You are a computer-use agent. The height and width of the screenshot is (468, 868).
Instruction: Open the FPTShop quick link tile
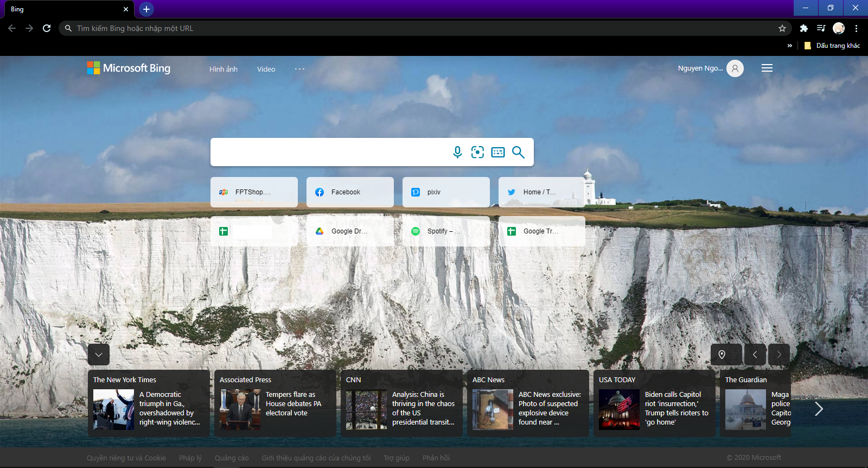254,192
